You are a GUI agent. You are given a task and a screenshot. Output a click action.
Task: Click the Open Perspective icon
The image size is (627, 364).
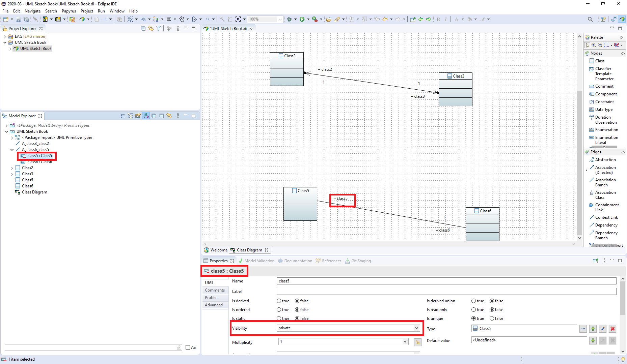603,19
